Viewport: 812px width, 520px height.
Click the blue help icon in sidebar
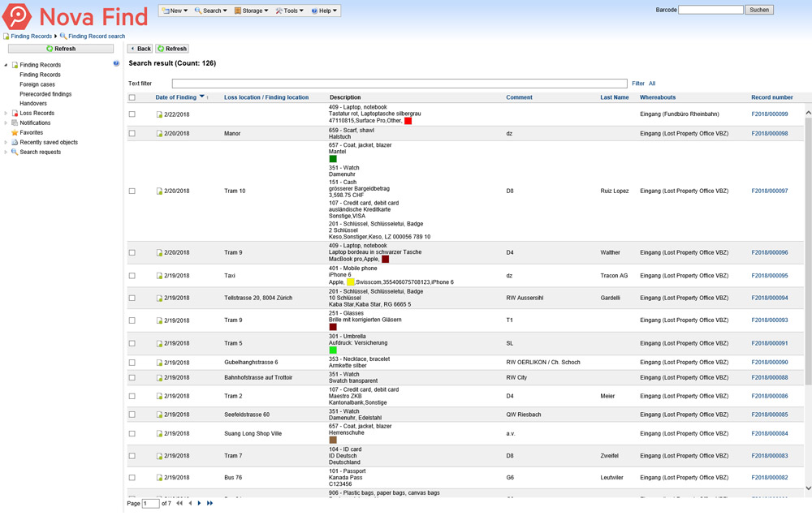point(116,63)
